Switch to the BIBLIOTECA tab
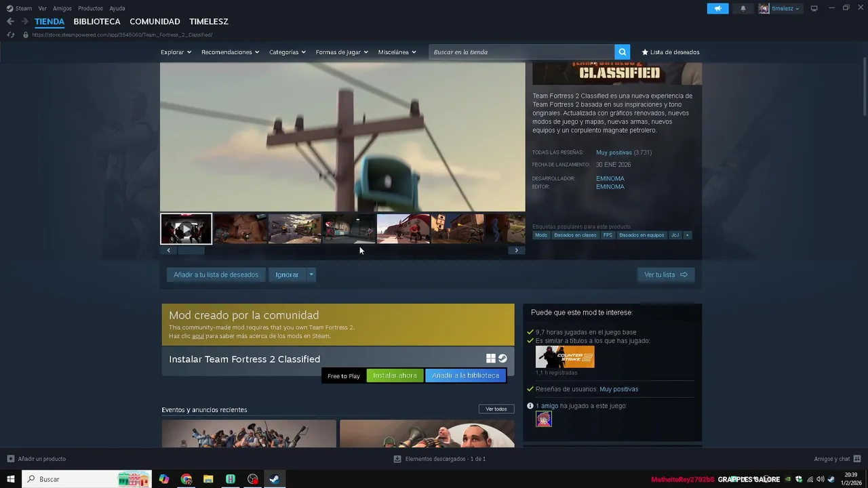Screen dimensions: 868x488 [x=97, y=22]
